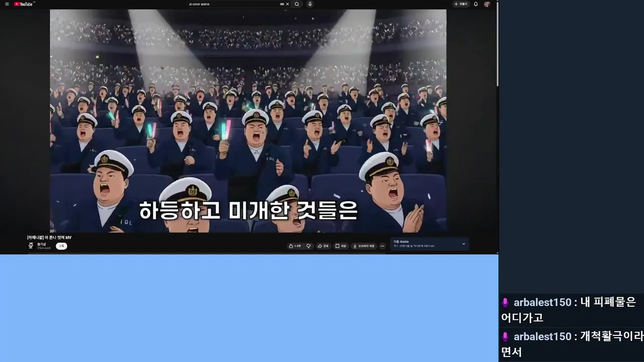Start voice search with the microphone
The image size is (644, 362).
(310, 4)
